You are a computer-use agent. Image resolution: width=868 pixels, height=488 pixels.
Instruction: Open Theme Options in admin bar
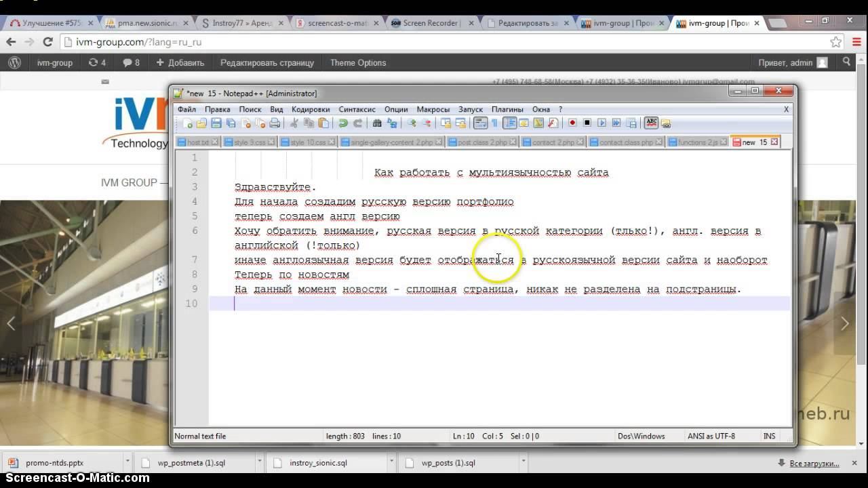click(x=358, y=62)
